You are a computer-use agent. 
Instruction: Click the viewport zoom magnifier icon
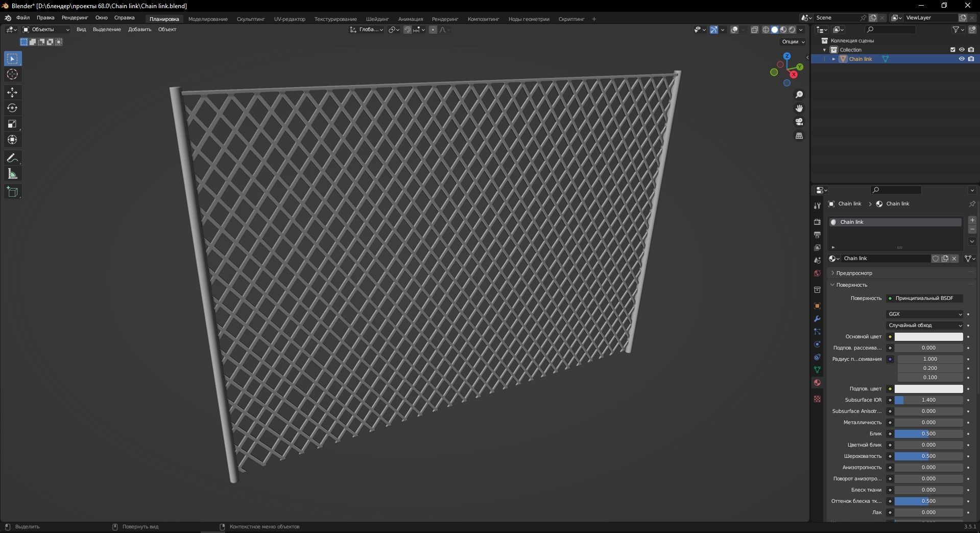point(799,95)
